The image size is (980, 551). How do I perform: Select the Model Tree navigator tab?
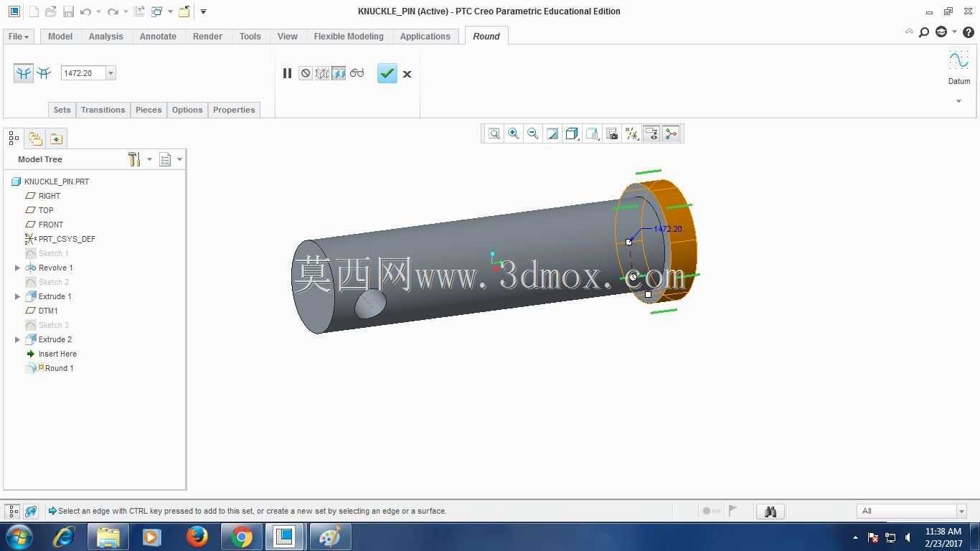tap(14, 138)
